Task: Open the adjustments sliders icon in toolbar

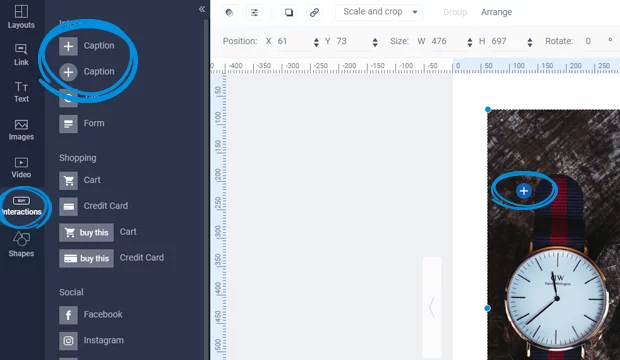Action: (254, 12)
